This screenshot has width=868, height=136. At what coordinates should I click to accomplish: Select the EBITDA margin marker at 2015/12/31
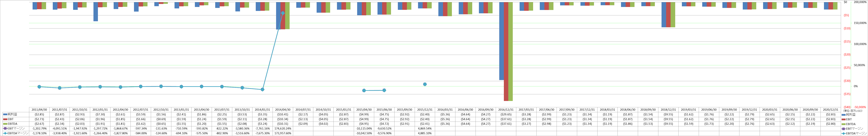[x=425, y=84]
